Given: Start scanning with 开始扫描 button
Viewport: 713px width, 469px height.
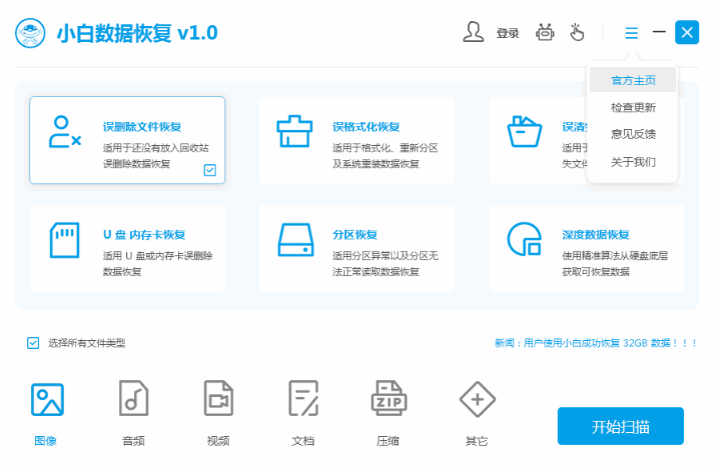Looking at the screenshot, I should coord(620,426).
